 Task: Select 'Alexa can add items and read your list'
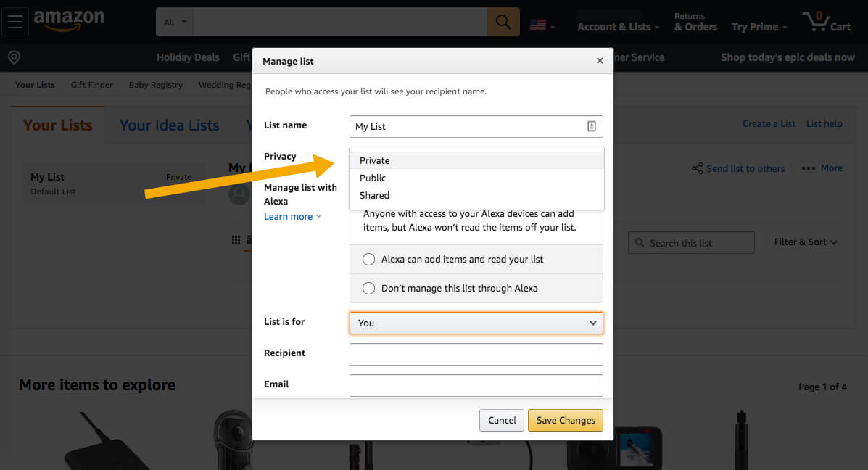click(x=368, y=259)
